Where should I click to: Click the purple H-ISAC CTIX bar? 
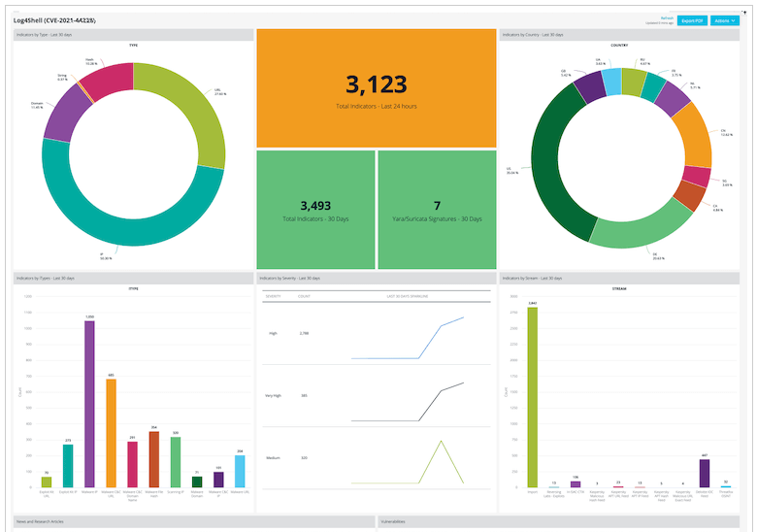coord(576,484)
